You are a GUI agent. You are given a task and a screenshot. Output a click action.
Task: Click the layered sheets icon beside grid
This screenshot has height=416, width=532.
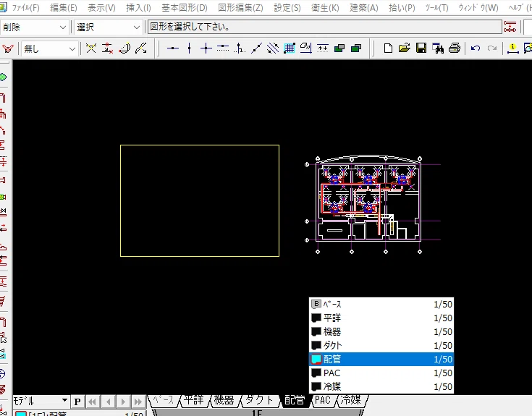(306, 48)
